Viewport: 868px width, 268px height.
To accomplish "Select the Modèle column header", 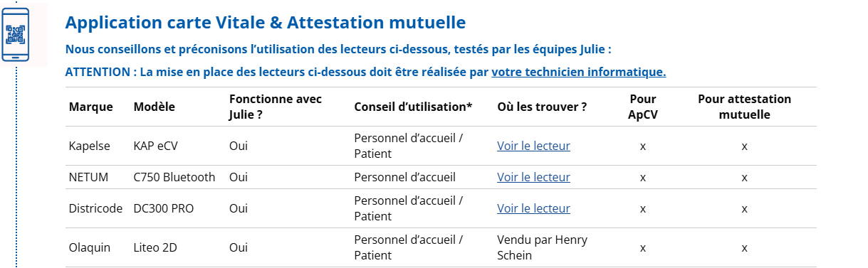I will 155,107.
